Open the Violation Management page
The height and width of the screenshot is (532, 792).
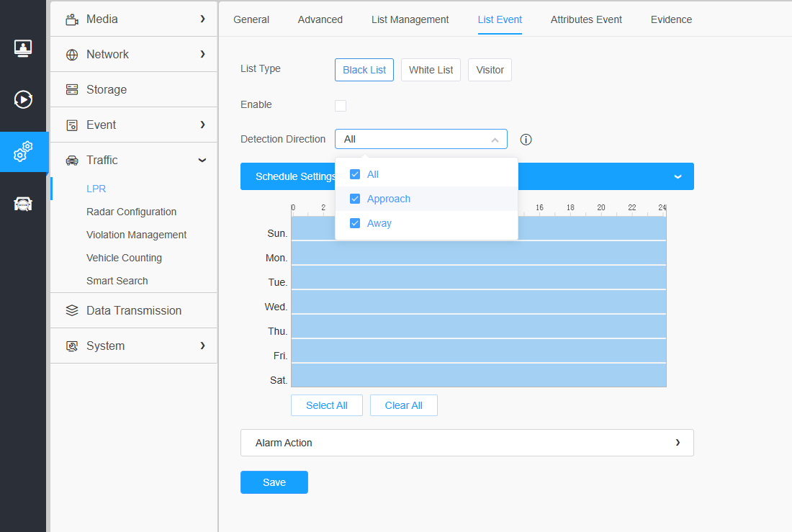point(136,235)
